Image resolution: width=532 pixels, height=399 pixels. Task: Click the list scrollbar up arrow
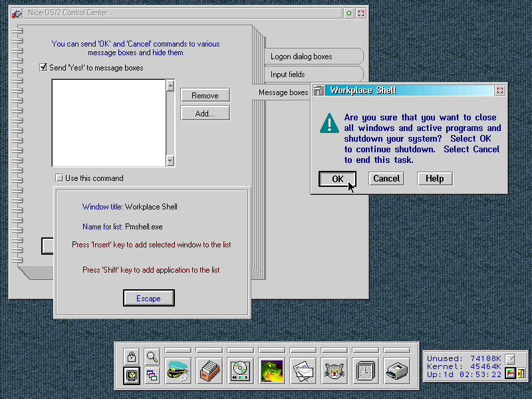pyautogui.click(x=170, y=86)
